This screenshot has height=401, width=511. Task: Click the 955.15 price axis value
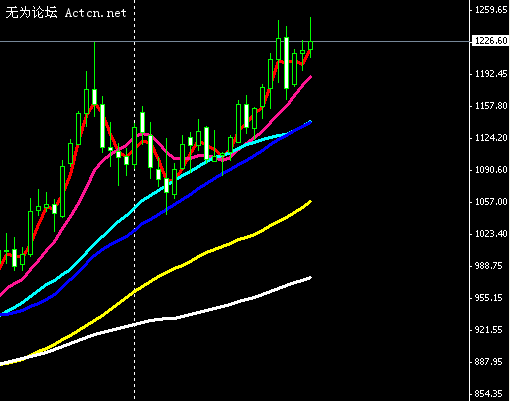pos(488,298)
